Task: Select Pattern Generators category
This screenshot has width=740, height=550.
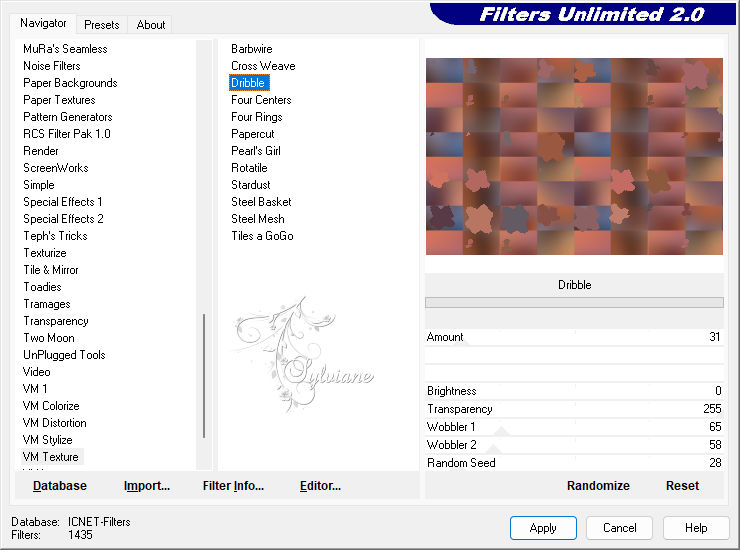Action: 68,117
